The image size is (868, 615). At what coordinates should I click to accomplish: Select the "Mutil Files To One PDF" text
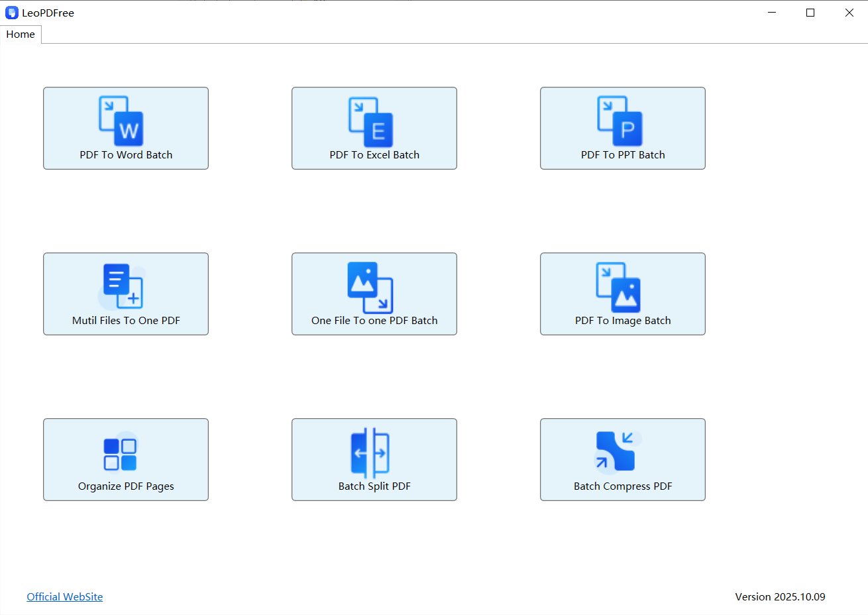click(x=126, y=321)
